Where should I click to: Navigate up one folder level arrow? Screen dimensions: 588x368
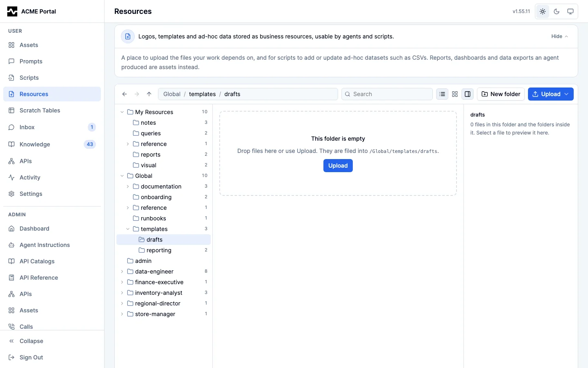[149, 94]
